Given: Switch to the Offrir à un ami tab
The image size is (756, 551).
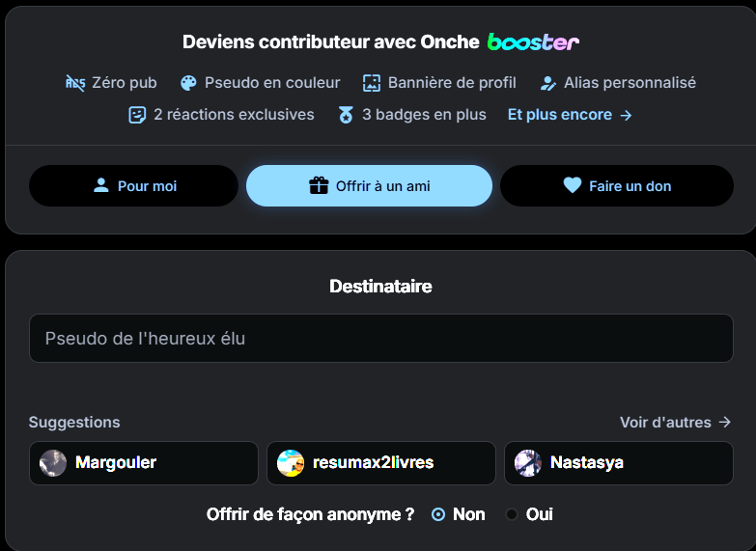Looking at the screenshot, I should (370, 185).
